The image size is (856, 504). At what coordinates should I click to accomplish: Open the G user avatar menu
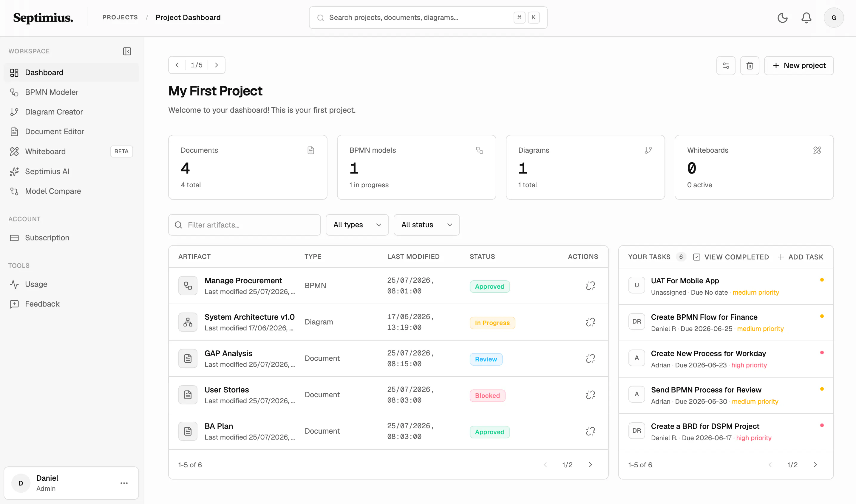[834, 18]
